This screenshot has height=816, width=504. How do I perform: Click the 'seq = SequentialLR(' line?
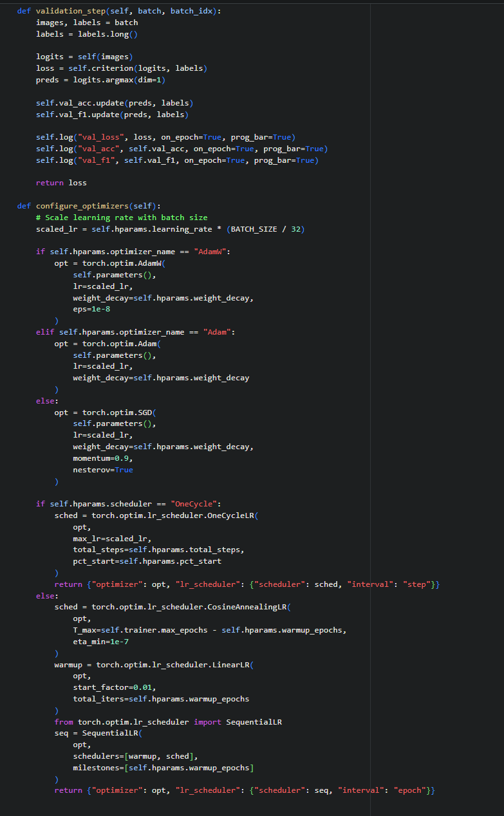pyautogui.click(x=98, y=734)
